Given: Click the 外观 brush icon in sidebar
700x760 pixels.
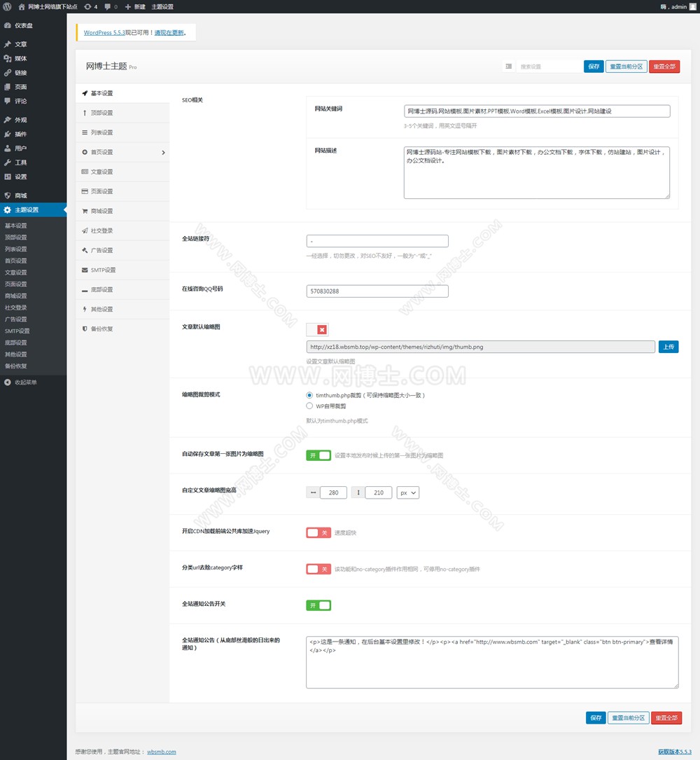Looking at the screenshot, I should pos(7,120).
